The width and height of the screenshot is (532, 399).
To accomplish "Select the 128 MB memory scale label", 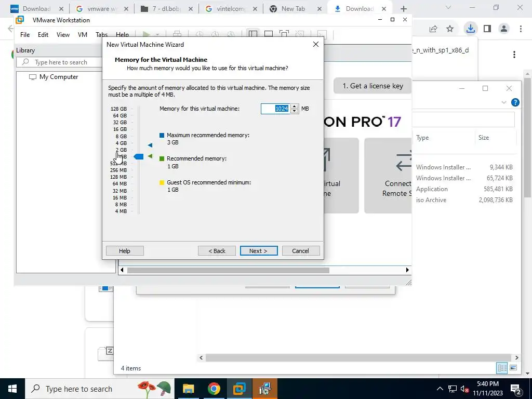I will [x=118, y=177].
